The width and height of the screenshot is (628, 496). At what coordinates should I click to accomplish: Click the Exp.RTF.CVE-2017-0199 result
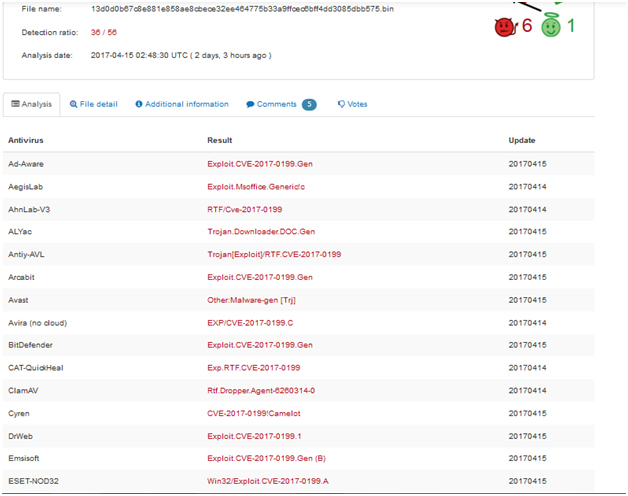254,368
